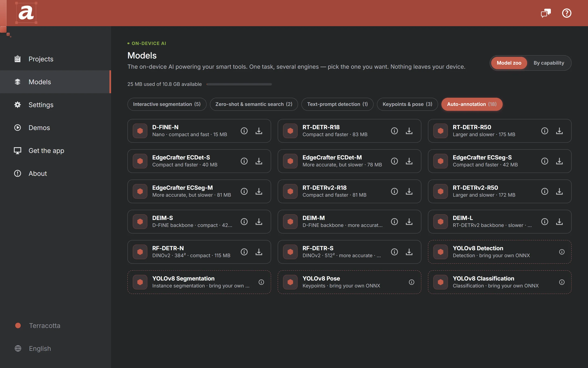Select the YOLOv8 Pose card
This screenshot has height=368, width=588.
coord(349,282)
